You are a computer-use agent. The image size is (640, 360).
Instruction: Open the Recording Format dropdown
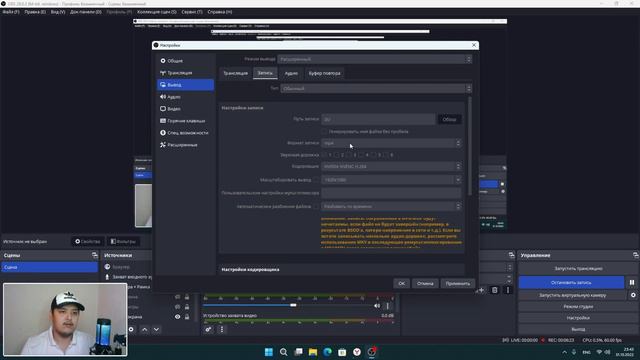391,143
